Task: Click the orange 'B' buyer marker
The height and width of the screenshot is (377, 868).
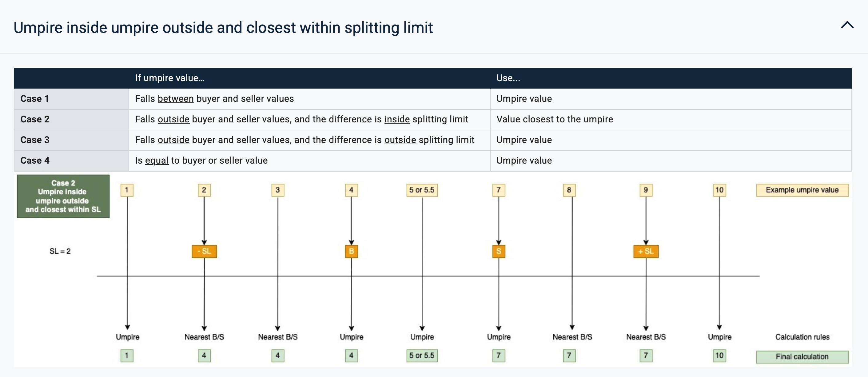Action: tap(351, 251)
